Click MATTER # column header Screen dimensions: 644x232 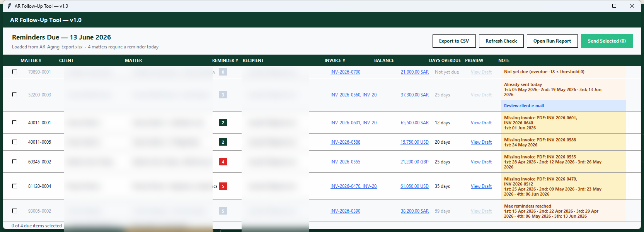[x=31, y=60]
